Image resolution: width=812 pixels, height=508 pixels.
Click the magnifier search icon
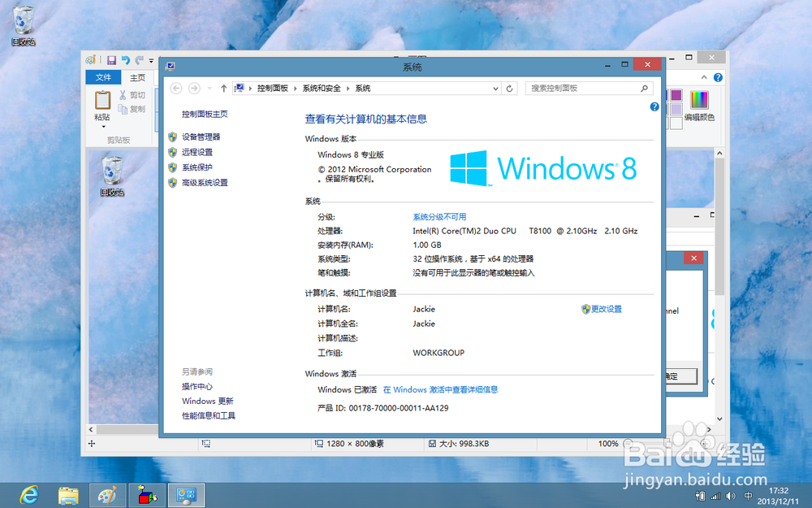(x=644, y=89)
